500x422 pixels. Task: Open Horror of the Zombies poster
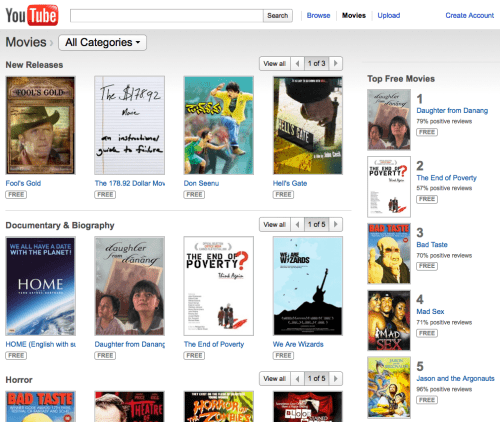pos(219,407)
